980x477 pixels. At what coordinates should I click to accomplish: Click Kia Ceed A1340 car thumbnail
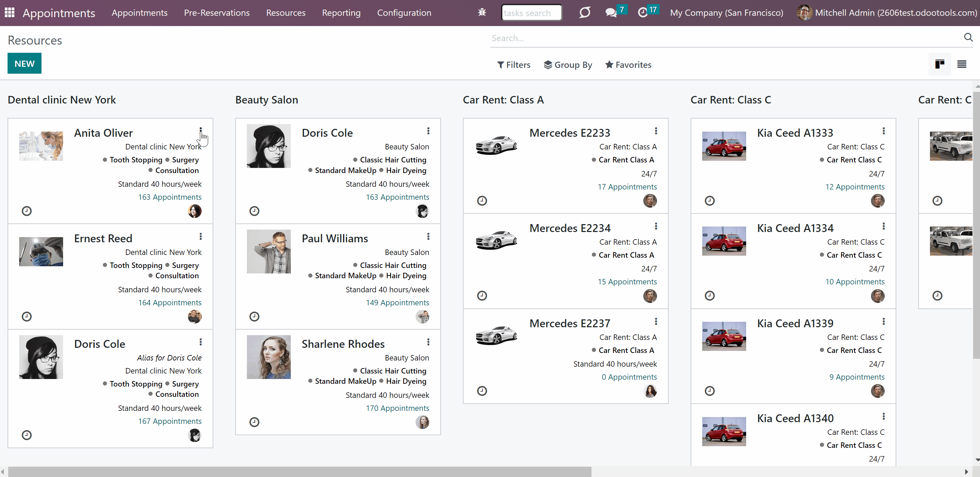point(724,431)
